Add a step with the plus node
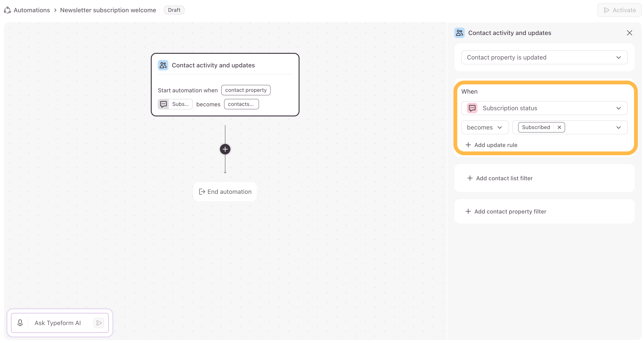Viewport: 644px width, 343px height. [225, 149]
